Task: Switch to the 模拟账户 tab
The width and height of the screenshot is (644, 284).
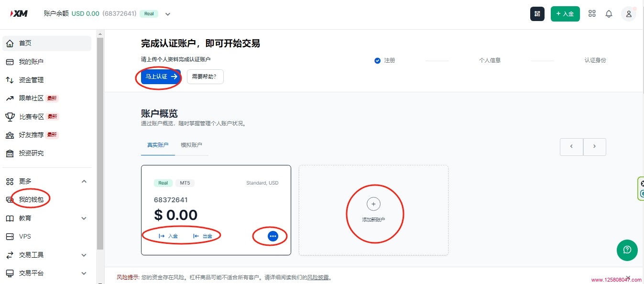Action: tap(191, 145)
